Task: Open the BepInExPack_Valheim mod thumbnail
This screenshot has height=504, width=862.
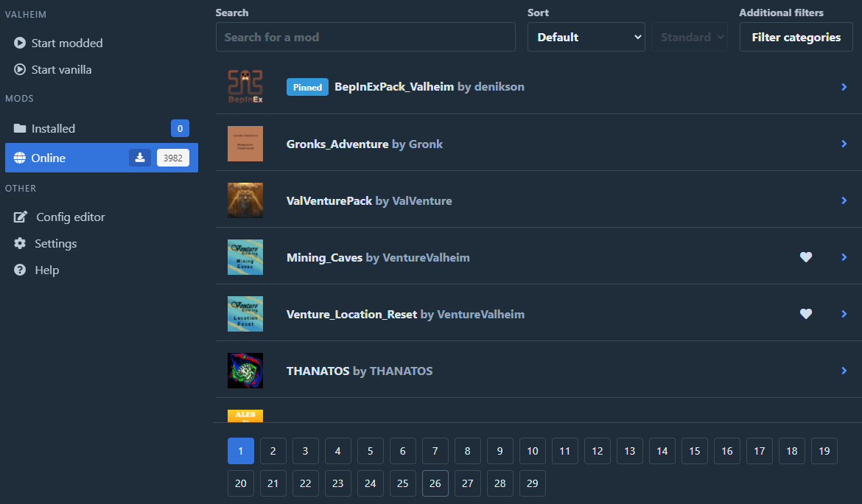Action: tap(245, 87)
